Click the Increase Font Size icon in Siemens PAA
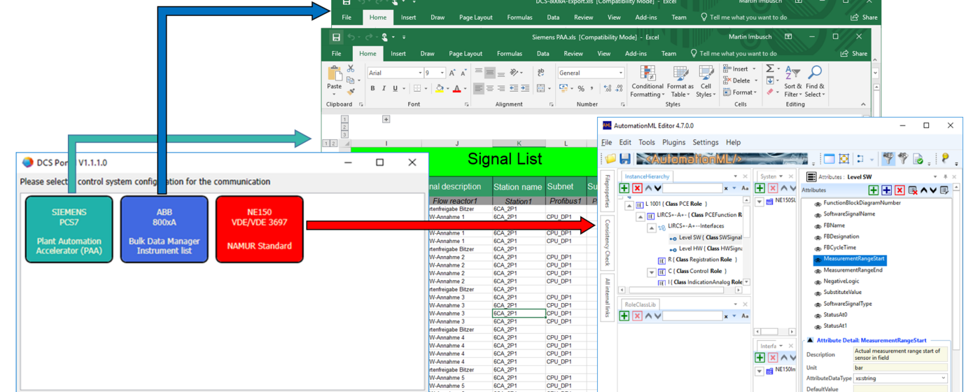Viewport: 980px width, 392px height. pyautogui.click(x=452, y=73)
